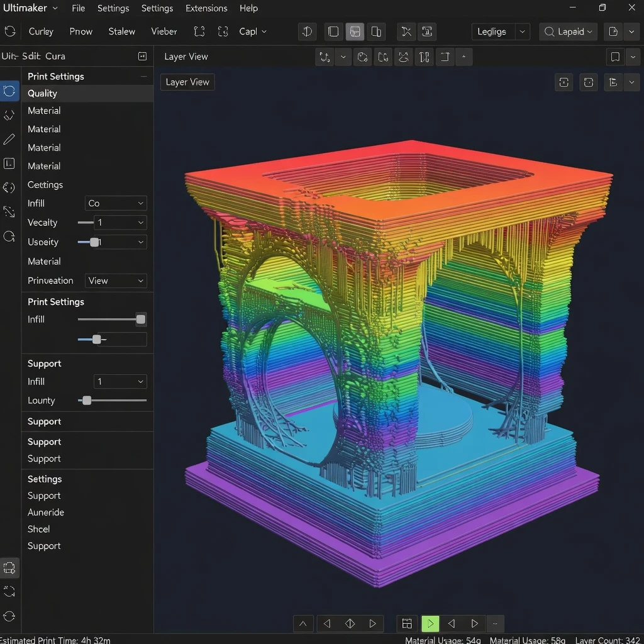Click the grid view icon beside playback controls
The image size is (644, 644).
tap(407, 623)
